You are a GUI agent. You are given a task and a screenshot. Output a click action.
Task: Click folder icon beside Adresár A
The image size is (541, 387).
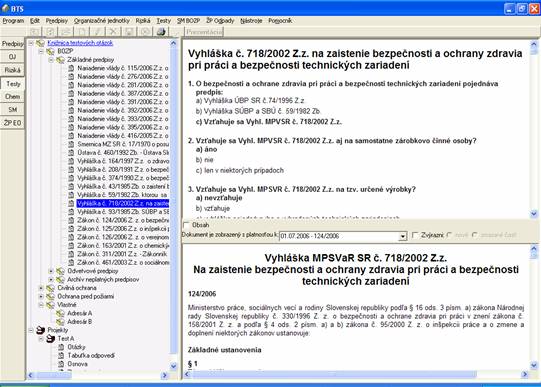click(60, 313)
